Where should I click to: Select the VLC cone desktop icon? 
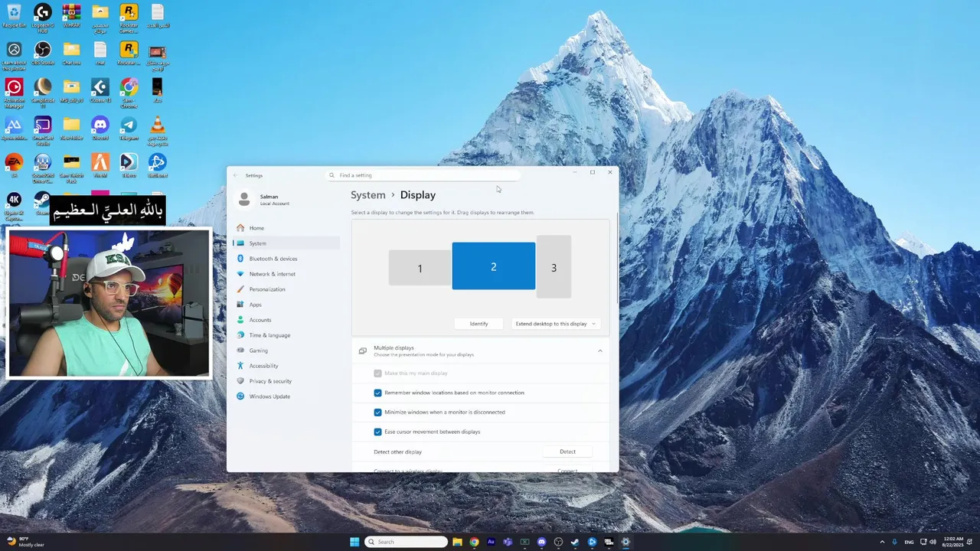pyautogui.click(x=157, y=130)
